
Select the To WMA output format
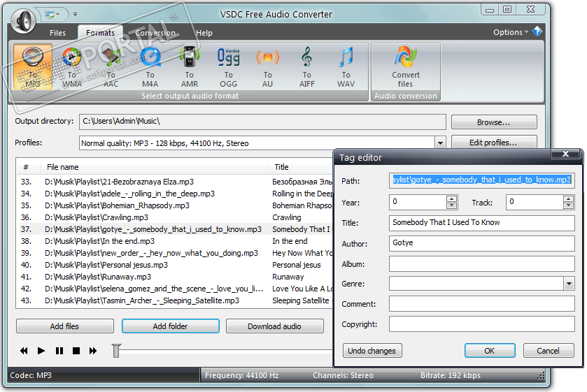[x=72, y=67]
